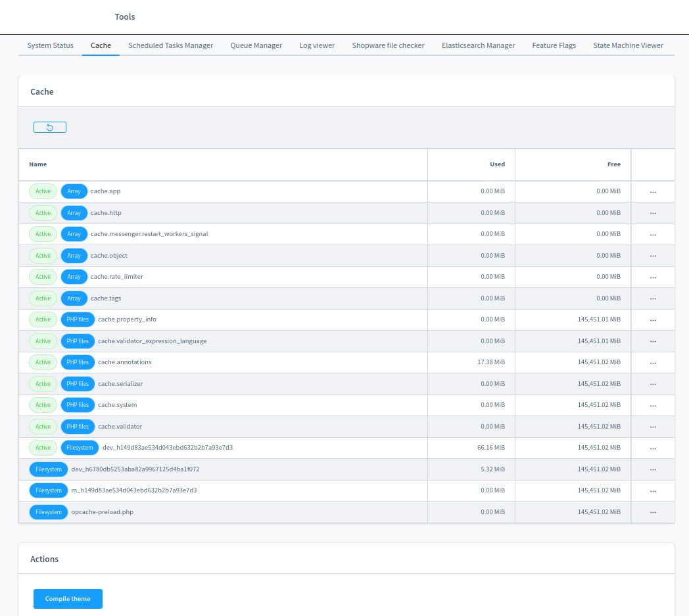Open the actions menu for cache.tags
Screen dimensions: 689x616
pyautogui.click(x=653, y=298)
